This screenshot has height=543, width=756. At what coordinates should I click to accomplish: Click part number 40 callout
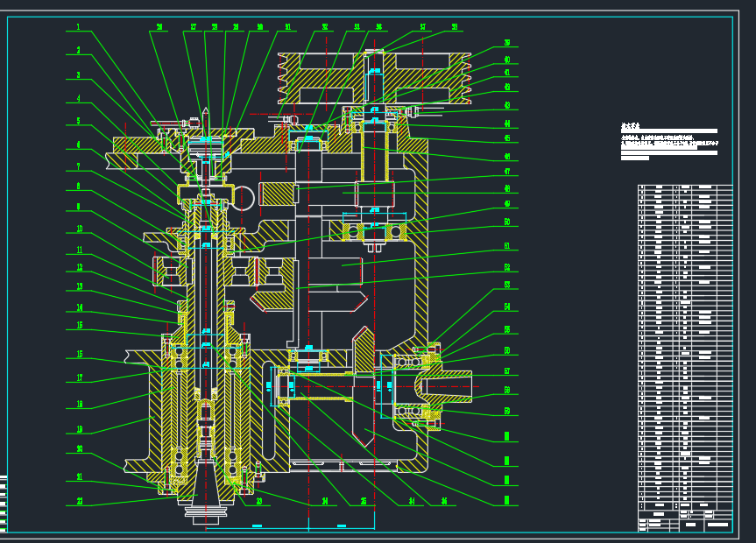point(506,60)
